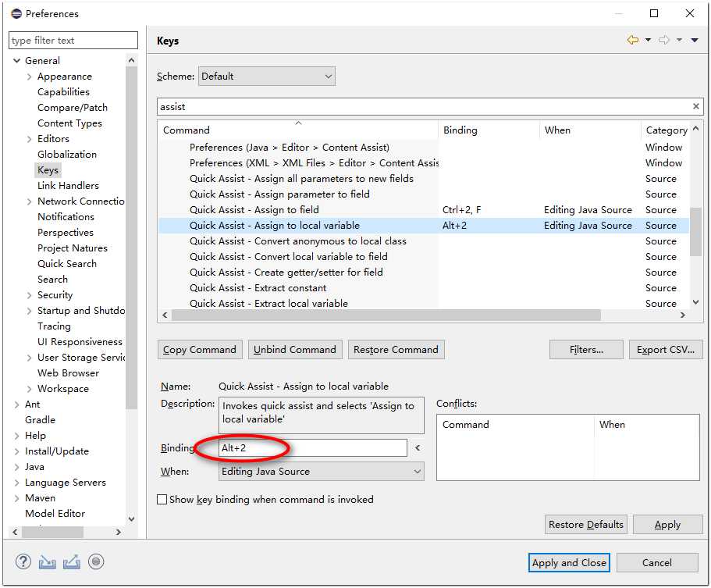Click the preferences tree vertical scrollbar
Image resolution: width=711 pixels, height=588 pixels.
click(x=131, y=237)
